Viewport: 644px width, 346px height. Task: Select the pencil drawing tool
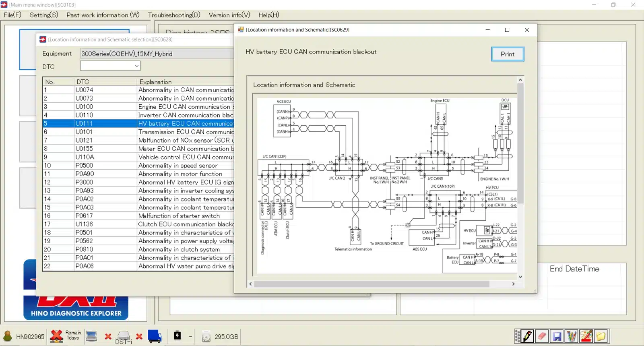527,336
